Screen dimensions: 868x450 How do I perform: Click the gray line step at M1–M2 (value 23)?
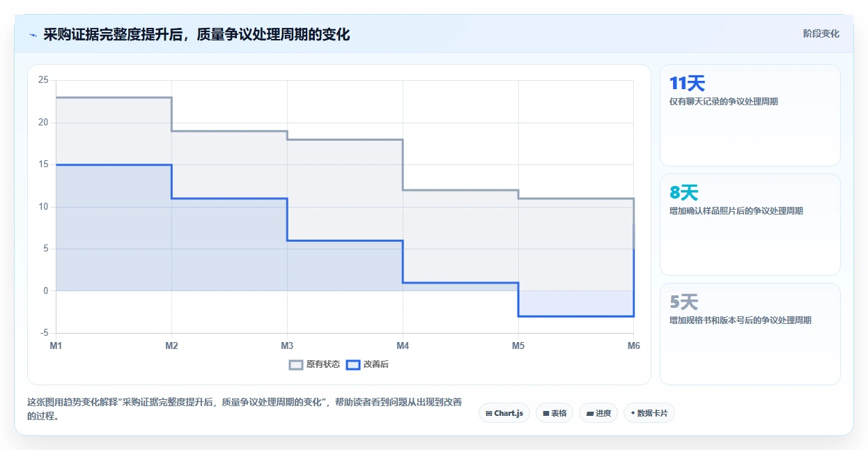(x=114, y=98)
